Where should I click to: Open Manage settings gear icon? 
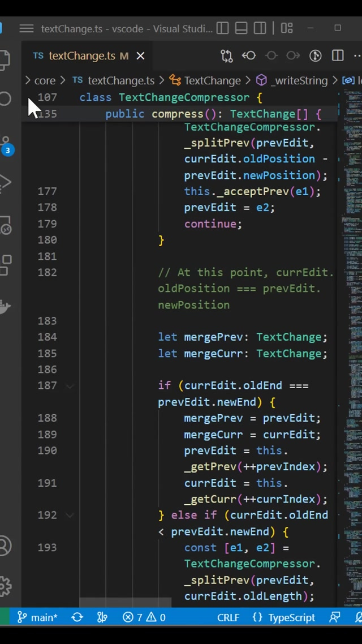(x=6, y=586)
